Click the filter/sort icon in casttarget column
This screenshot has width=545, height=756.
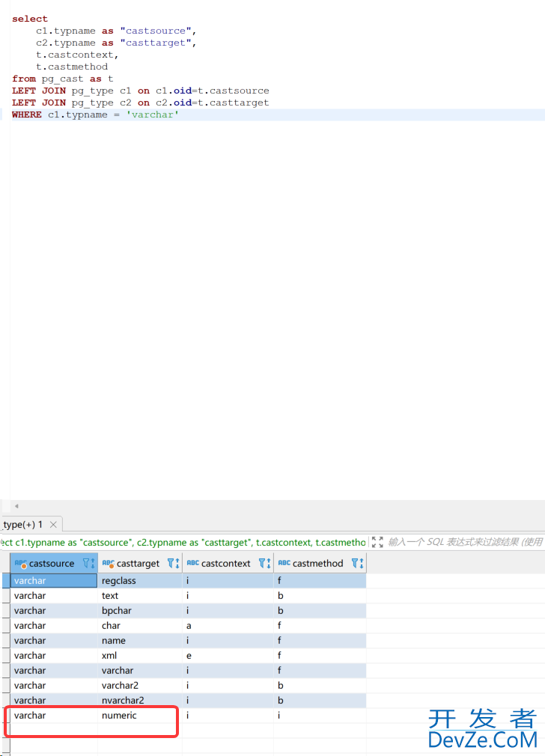tap(172, 564)
